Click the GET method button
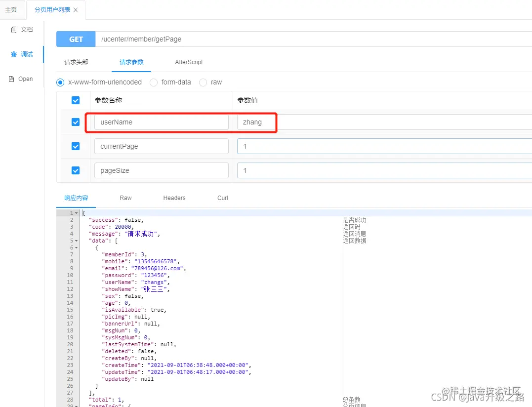This screenshot has width=532, height=407. [x=76, y=40]
